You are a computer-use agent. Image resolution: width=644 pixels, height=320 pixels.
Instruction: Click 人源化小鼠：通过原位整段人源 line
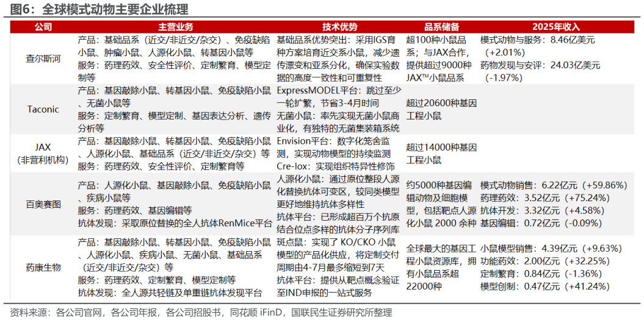point(338,179)
